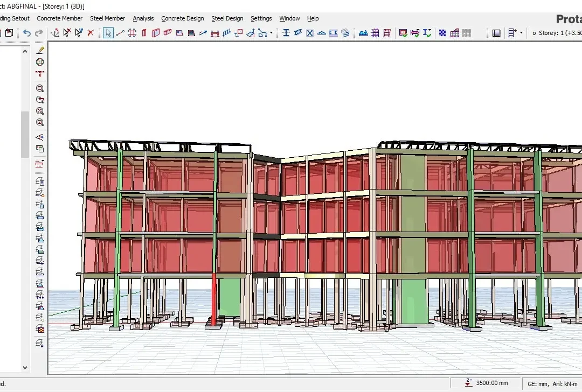
Task: Click the units text GE: mm, Anl: kN-m
Action: point(552,384)
